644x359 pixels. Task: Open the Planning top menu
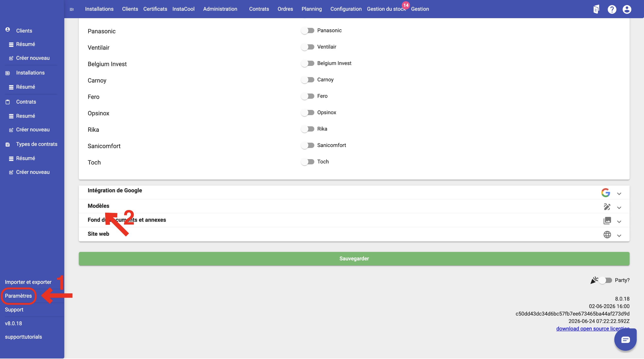tap(312, 9)
